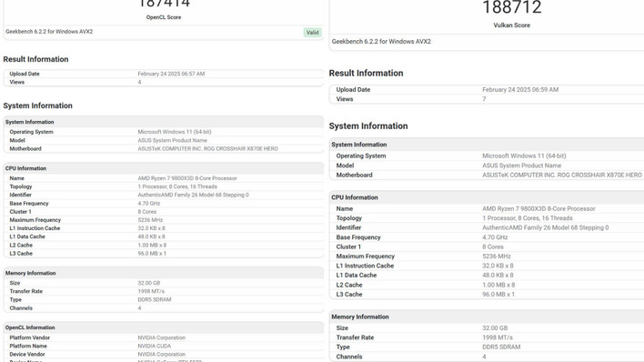Image resolution: width=644 pixels, height=362 pixels.
Task: Click '4.70 GHz' base frequency in OpenCL result
Action: point(149,204)
